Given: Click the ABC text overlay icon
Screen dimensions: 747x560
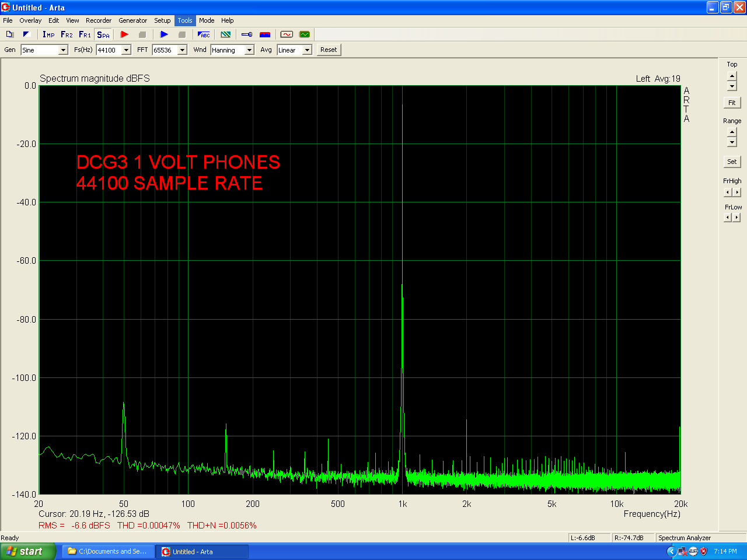Looking at the screenshot, I should click(204, 34).
